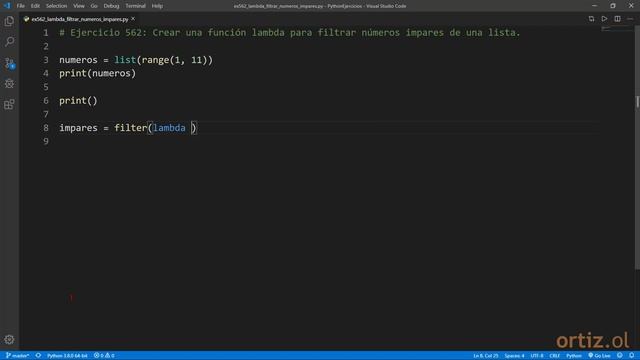Select the ex562_lambda_filtrar_numeros_impares.py tab
This screenshot has height=360, width=640.
coord(80,19)
